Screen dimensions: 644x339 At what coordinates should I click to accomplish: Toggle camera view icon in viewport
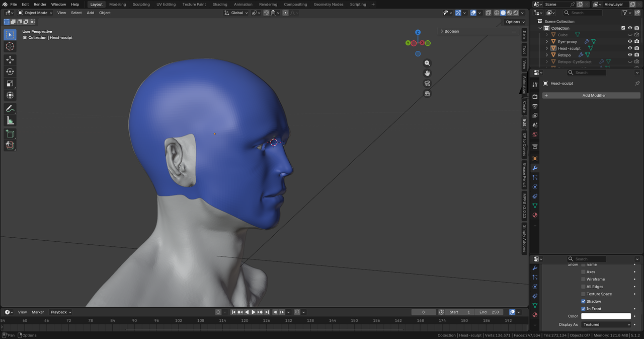pos(427,83)
